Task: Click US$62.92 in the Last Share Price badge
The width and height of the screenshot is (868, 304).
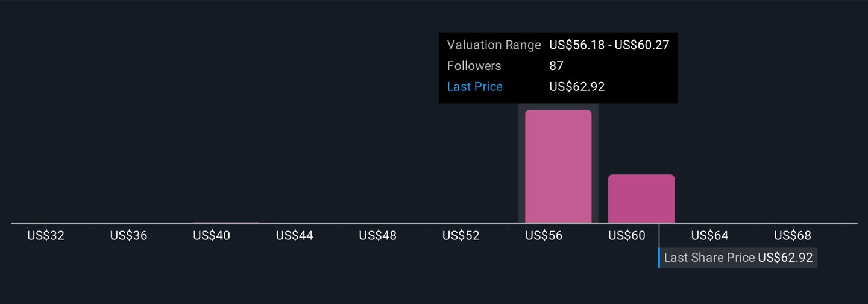Action: [x=785, y=258]
